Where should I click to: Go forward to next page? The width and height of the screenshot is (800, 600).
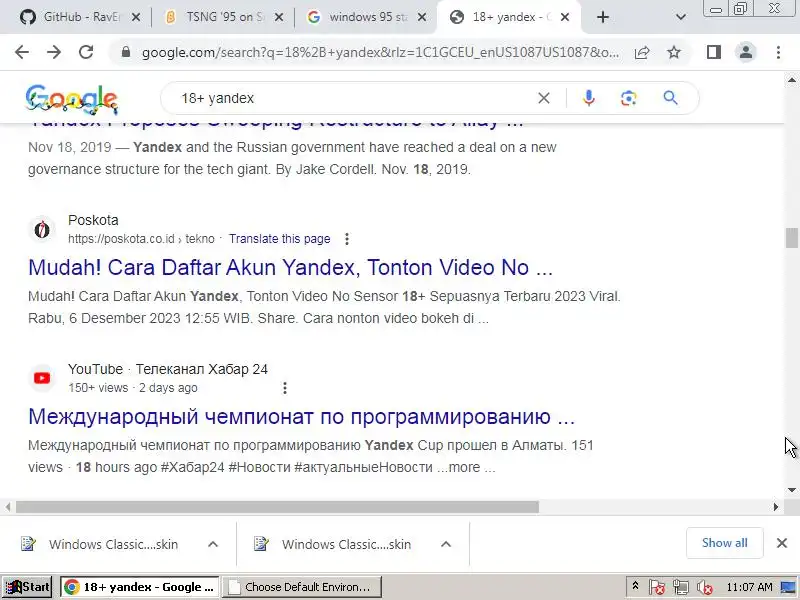coord(54,52)
